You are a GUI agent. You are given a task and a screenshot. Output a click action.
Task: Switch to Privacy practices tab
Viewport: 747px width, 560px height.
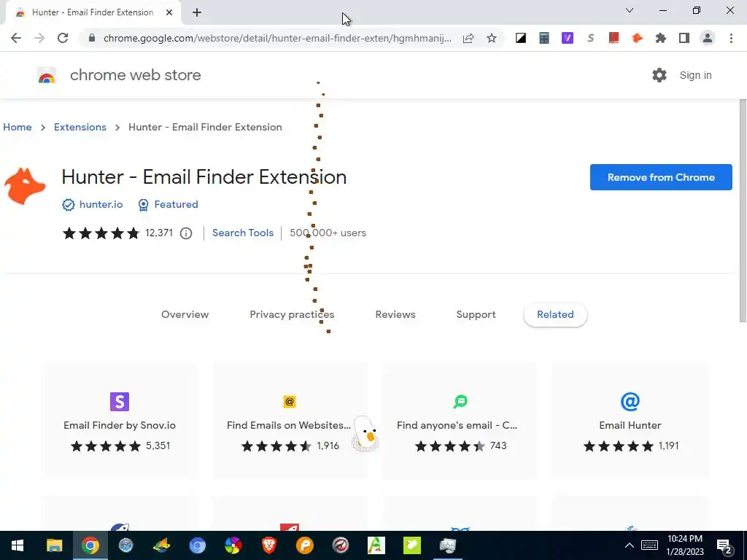pos(292,314)
